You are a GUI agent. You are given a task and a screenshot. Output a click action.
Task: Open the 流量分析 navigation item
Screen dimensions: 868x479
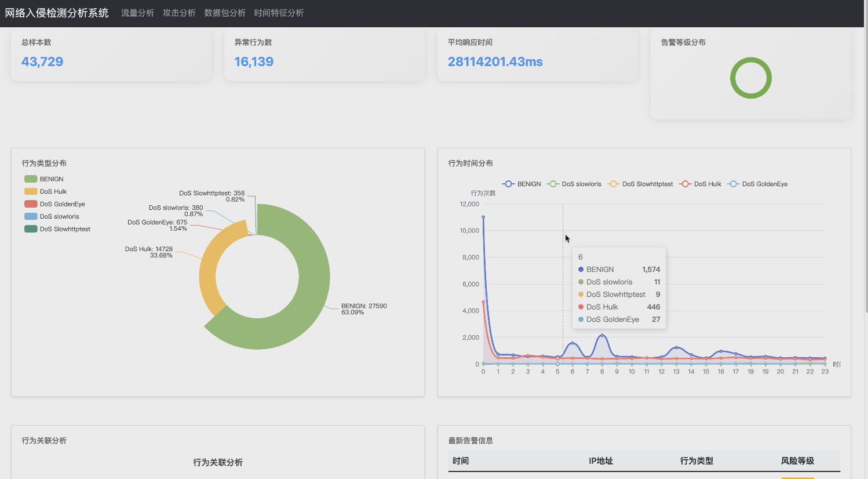pos(137,13)
